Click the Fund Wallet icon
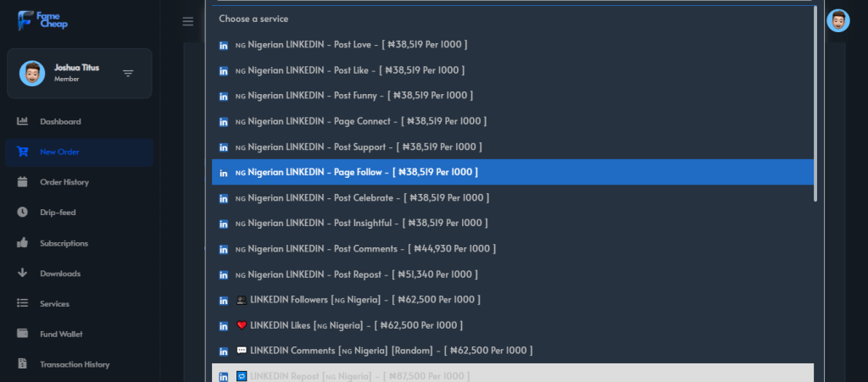The image size is (868, 382). coord(22,334)
